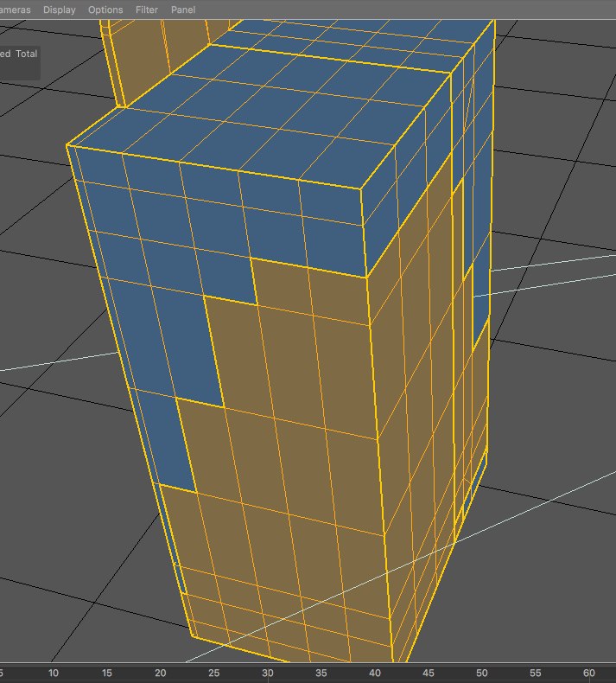Set timeline to frame 50
This screenshot has width=616, height=683.
pos(481,673)
